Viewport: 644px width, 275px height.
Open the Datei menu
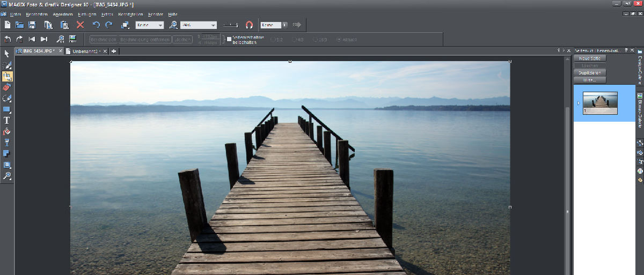16,14
